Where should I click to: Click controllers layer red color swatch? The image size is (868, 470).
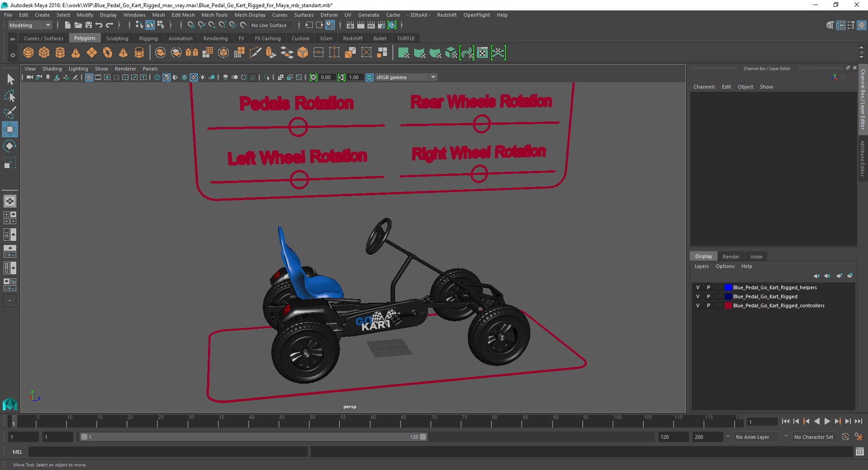click(728, 305)
